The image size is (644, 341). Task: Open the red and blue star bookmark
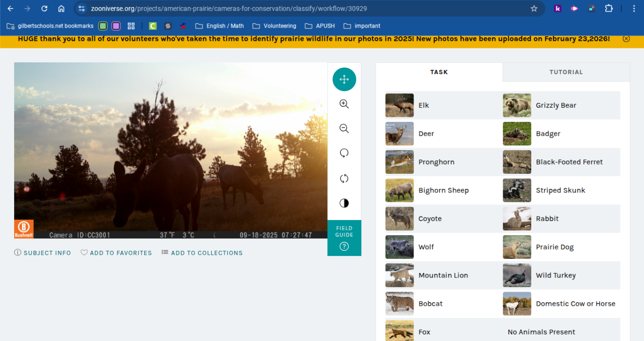183,26
